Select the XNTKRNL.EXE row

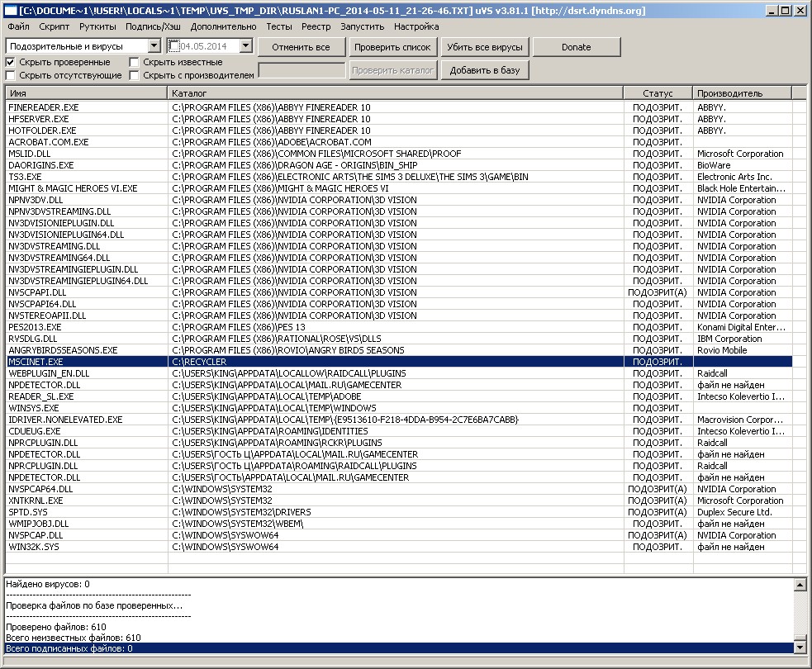point(399,501)
